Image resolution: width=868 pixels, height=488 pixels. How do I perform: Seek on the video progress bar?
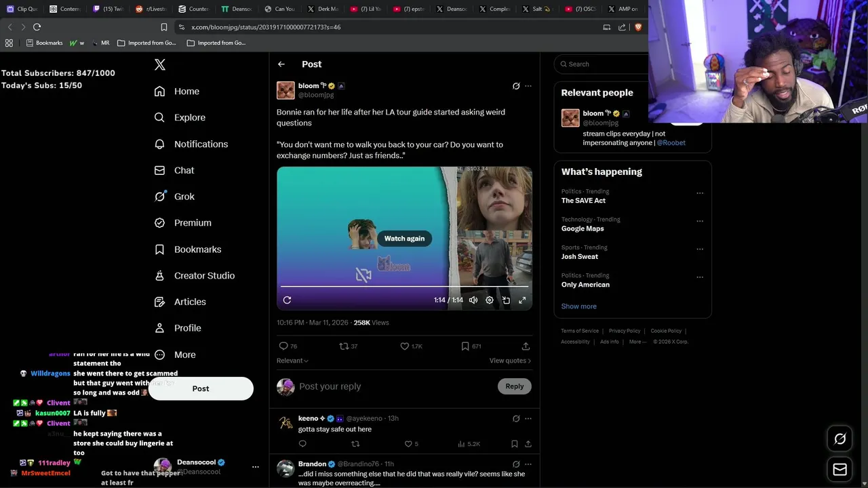(404, 287)
